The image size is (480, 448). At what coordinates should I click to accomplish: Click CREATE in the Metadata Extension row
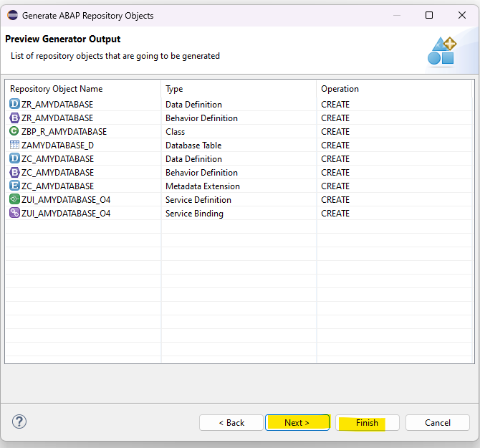pyautogui.click(x=335, y=186)
